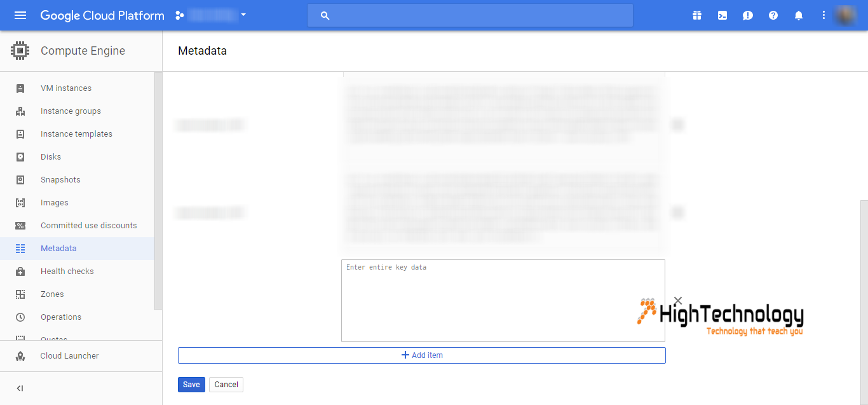Click the main page vertical scrollbar

tap(864, 302)
